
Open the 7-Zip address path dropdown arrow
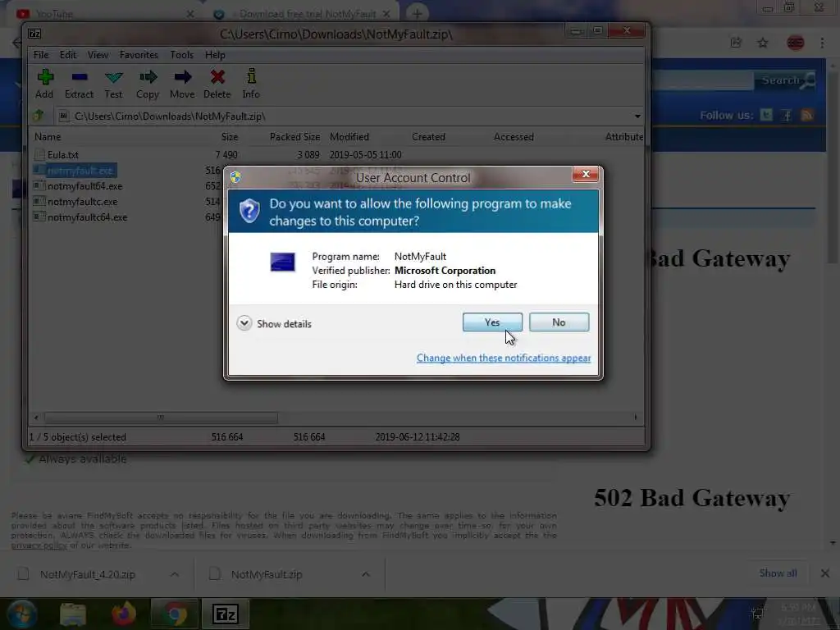click(x=637, y=116)
